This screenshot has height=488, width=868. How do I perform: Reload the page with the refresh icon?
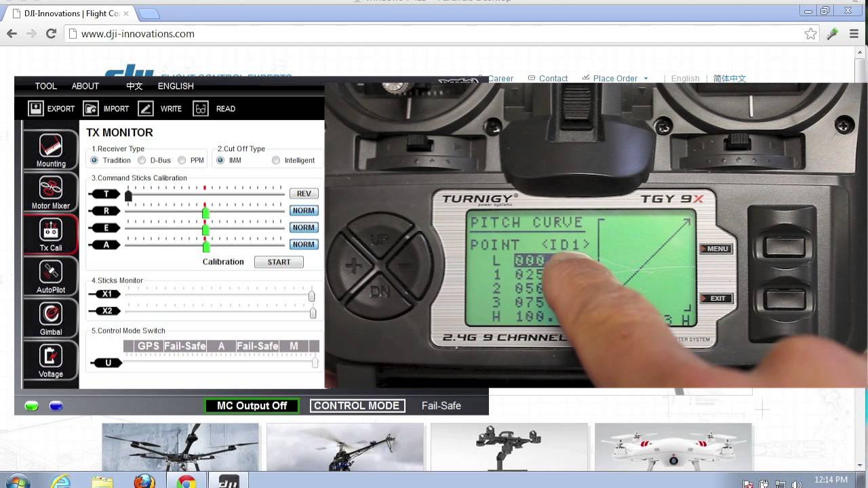tap(51, 33)
